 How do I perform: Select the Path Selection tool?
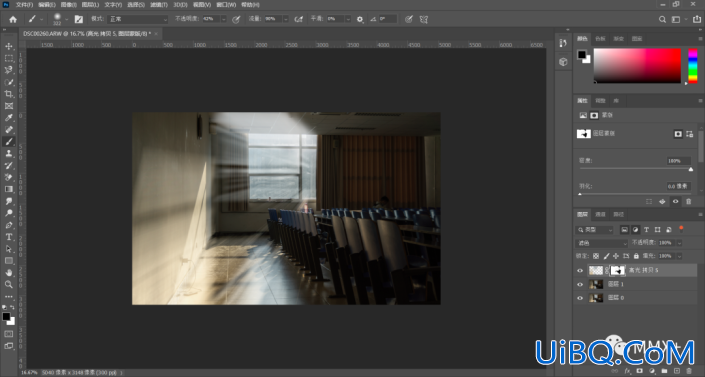(x=9, y=249)
